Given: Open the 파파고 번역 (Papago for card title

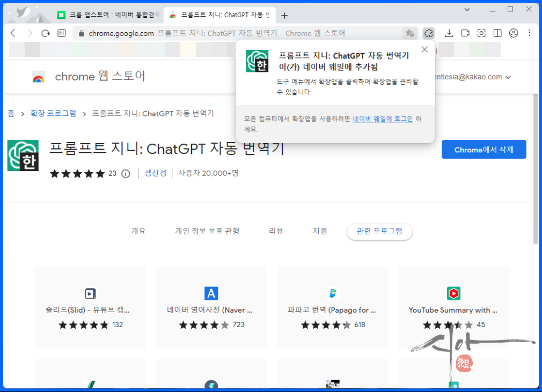Looking at the screenshot, I should tap(332, 310).
